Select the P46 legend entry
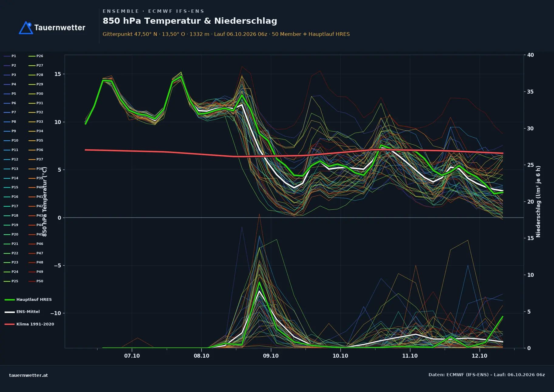This screenshot has height=392, width=554. tap(36, 244)
